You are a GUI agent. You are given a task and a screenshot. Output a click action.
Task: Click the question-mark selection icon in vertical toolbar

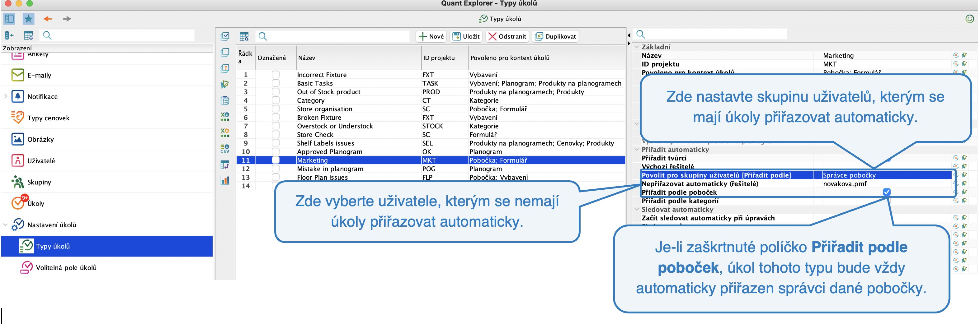click(x=225, y=68)
